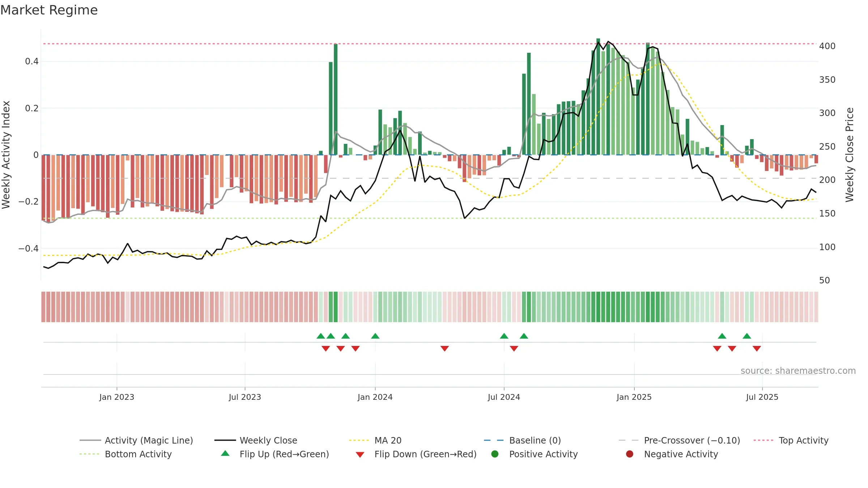868x488 pixels.
Task: Click the Activity (Magic Line) legend entry
Action: [x=136, y=440]
